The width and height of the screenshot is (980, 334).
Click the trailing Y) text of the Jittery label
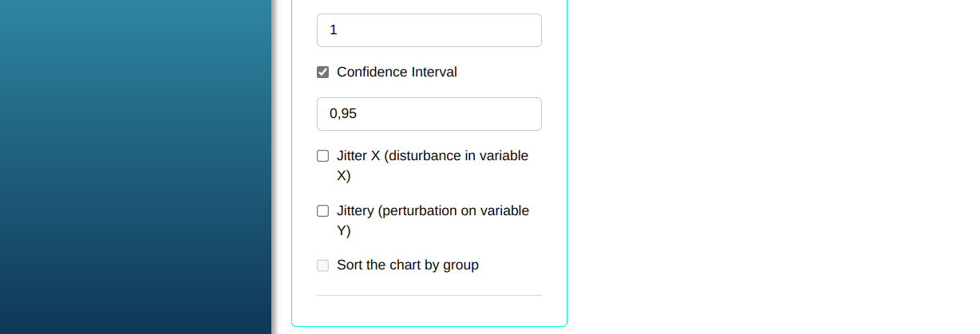(344, 231)
